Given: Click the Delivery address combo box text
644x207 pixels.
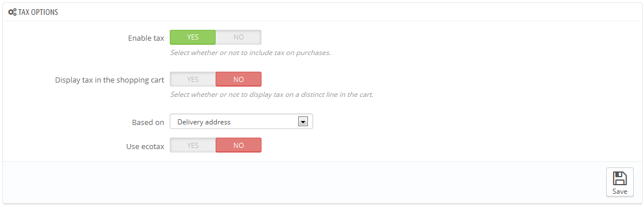Looking at the screenshot, I should click(204, 122).
